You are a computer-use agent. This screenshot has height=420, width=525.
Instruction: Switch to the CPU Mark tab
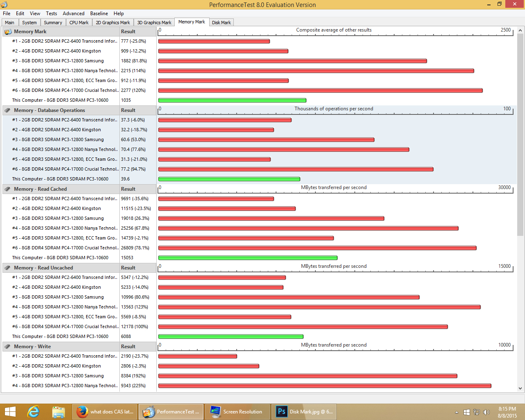[x=79, y=23]
